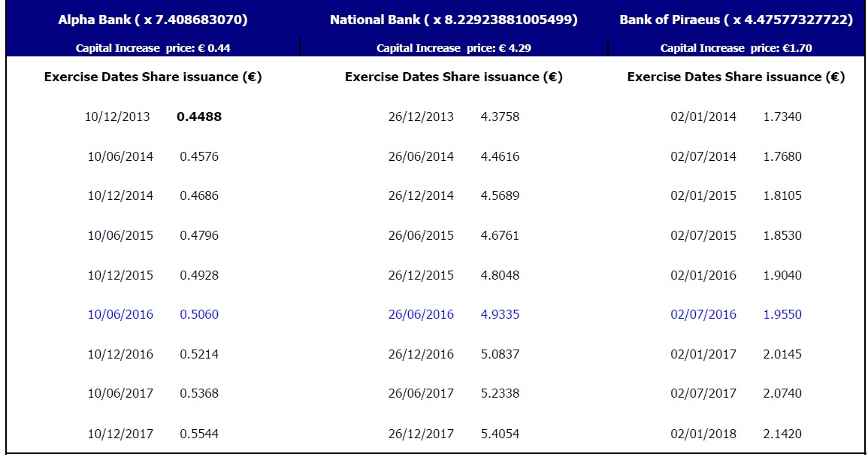Open the blue 1.9550 share price
The width and height of the screenshot is (868, 457).
[782, 314]
